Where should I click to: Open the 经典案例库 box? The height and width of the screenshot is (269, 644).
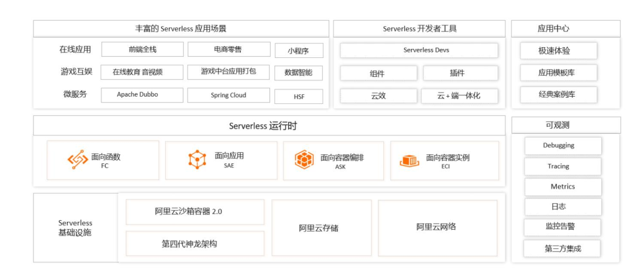(559, 94)
